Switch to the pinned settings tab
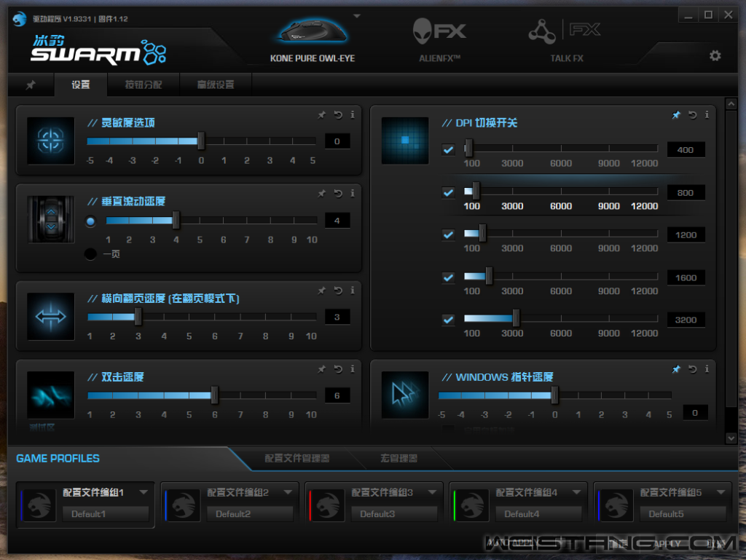The image size is (746, 560). point(31,84)
